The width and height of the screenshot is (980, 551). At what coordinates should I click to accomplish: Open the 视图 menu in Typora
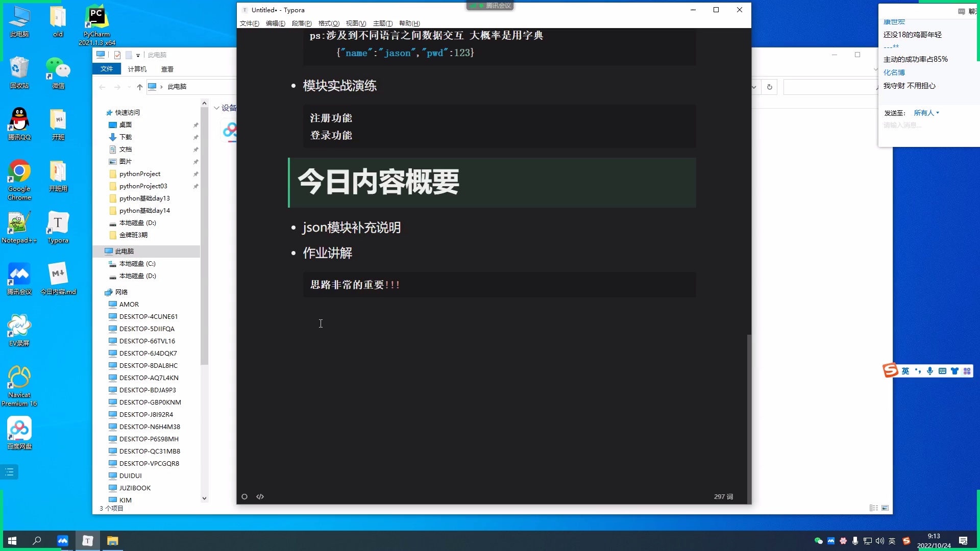355,23
